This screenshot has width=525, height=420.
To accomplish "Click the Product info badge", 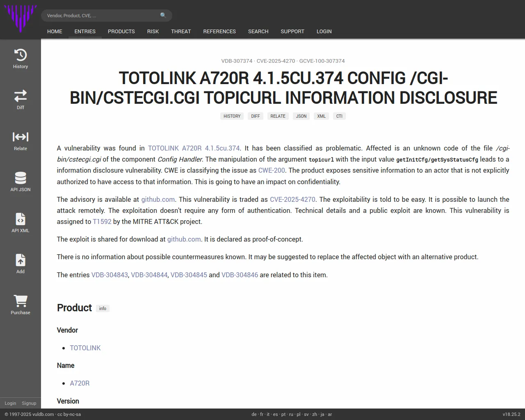I will pos(103,308).
